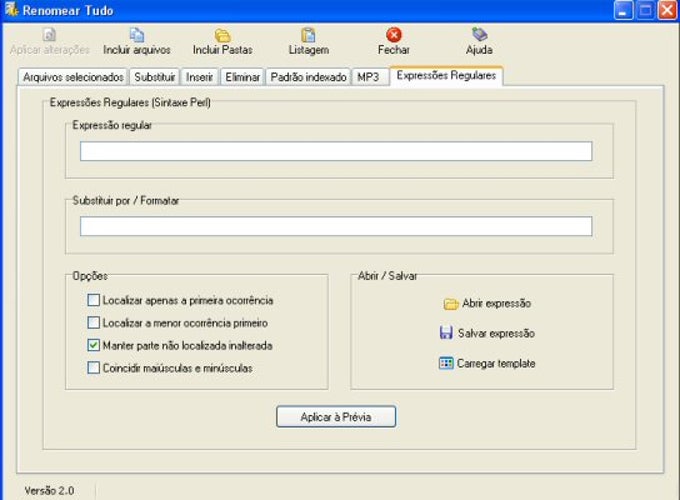The image size is (680, 500).
Task: Focus the Substituir por / Formatar field
Action: click(x=336, y=226)
